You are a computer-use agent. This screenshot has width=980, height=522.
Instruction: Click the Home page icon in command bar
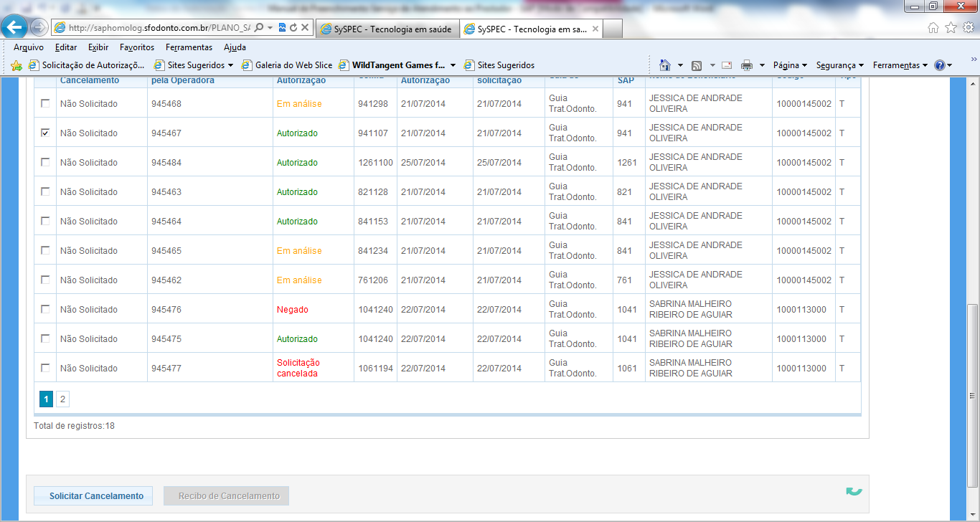tap(665, 65)
